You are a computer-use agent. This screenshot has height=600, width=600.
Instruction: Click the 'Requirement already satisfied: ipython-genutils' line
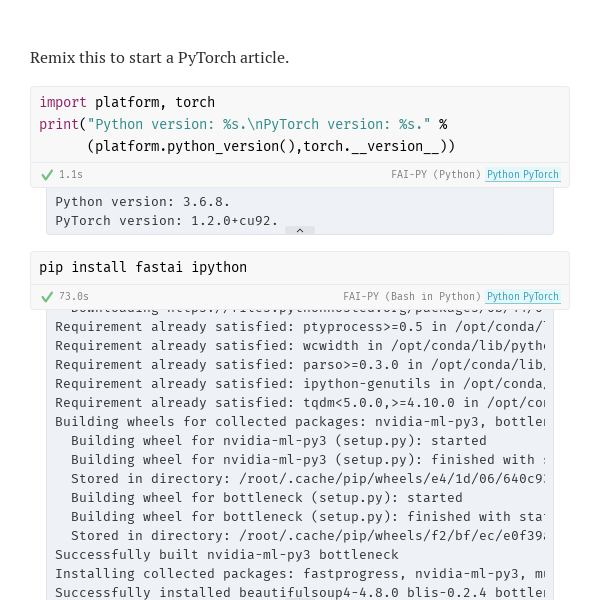tap(300, 384)
